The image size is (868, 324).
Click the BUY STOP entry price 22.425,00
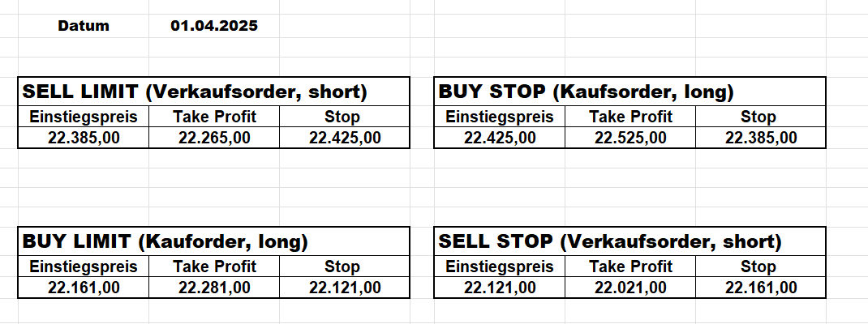click(x=500, y=138)
